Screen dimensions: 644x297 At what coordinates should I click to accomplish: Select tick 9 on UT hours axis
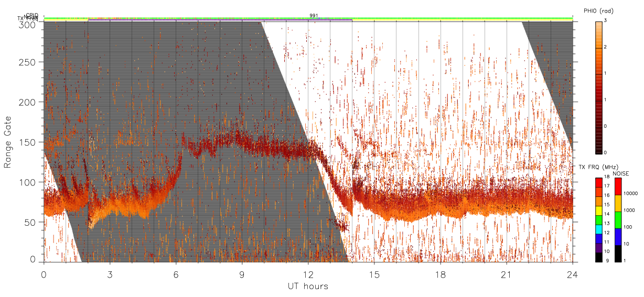[242, 274]
